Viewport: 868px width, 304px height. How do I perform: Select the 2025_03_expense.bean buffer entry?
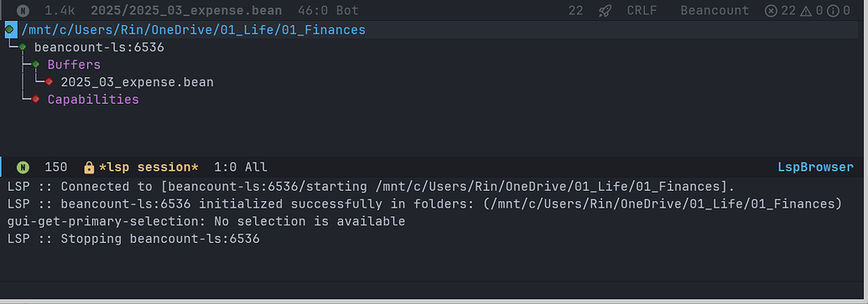[x=137, y=82]
